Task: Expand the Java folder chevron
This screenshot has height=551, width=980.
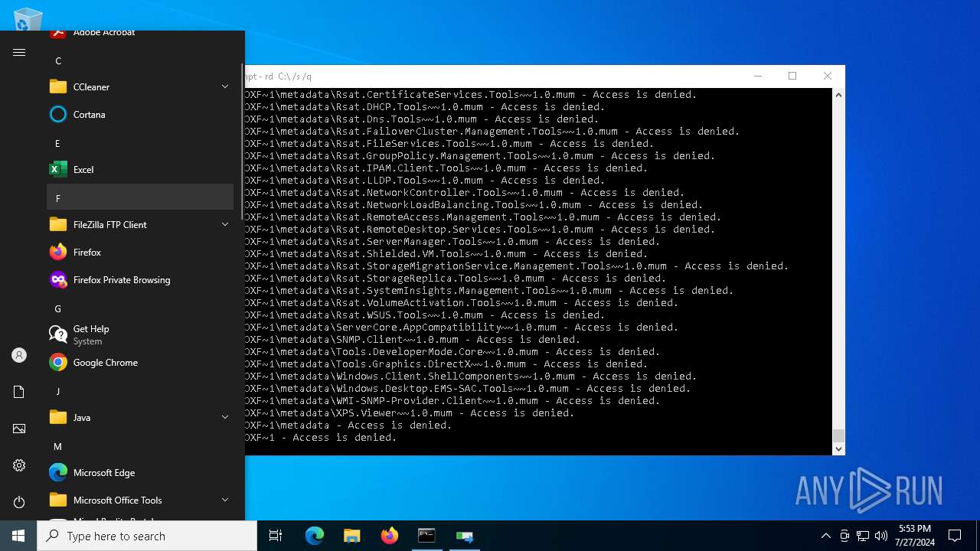Action: click(225, 417)
